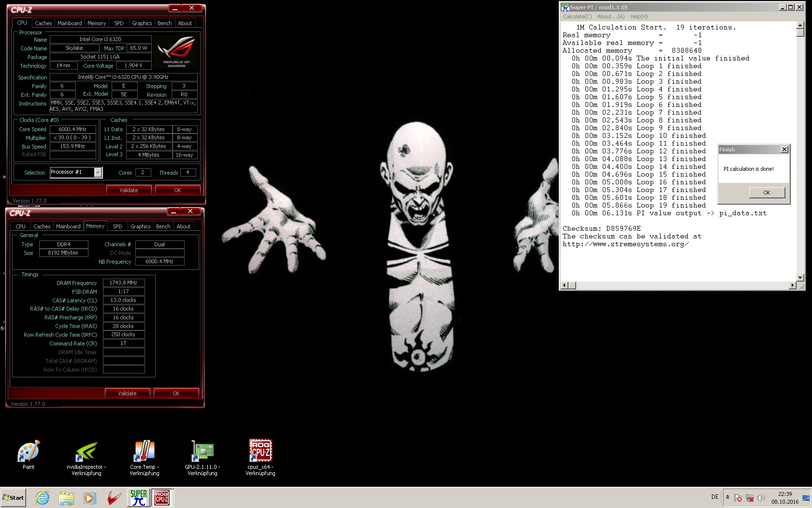Click Super PI horizontal scrollbar right arrow
The height and width of the screenshot is (508, 812).
click(x=793, y=285)
